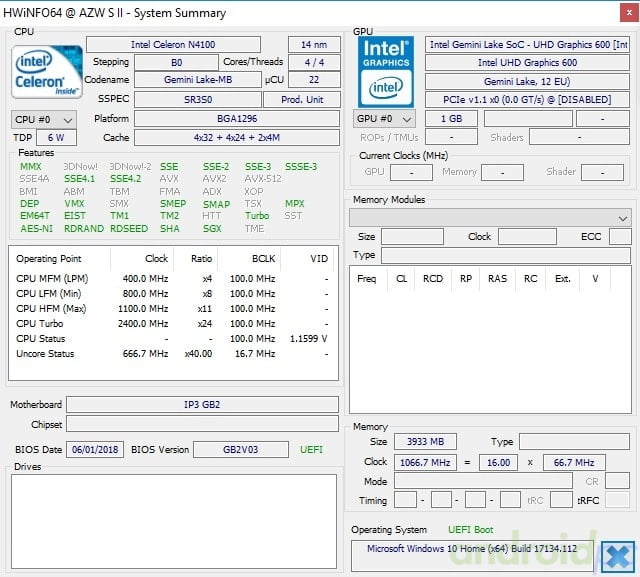Click the memory Clock 1066.7 MHz field
Screen dimensions: 640x577
[x=425, y=462]
